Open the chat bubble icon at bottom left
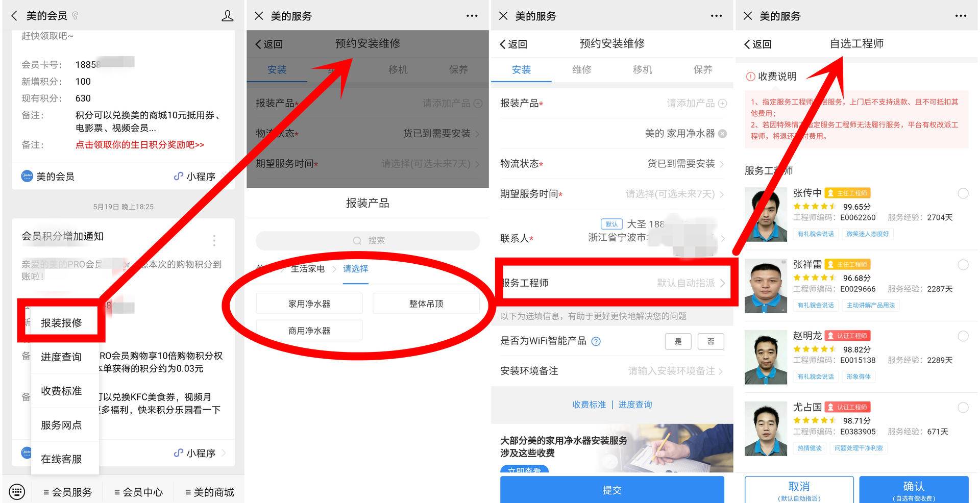Screen dimensions: 980x503 click(17, 490)
